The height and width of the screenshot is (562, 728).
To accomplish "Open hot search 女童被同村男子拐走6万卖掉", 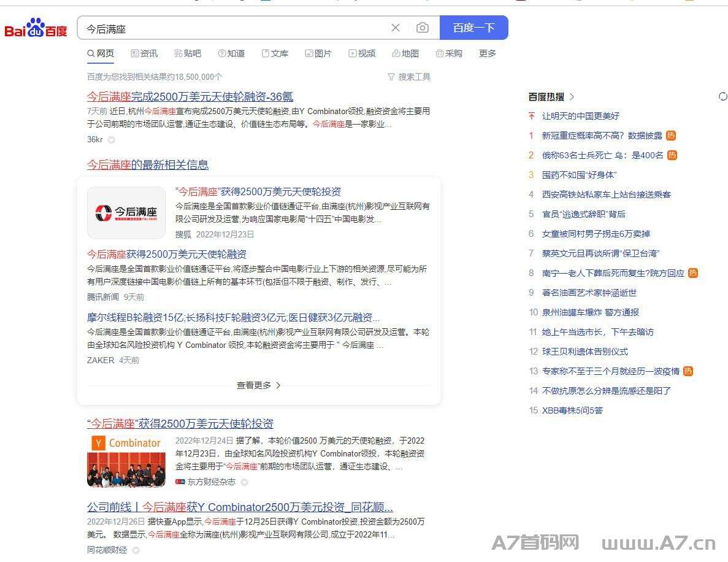I will point(596,234).
